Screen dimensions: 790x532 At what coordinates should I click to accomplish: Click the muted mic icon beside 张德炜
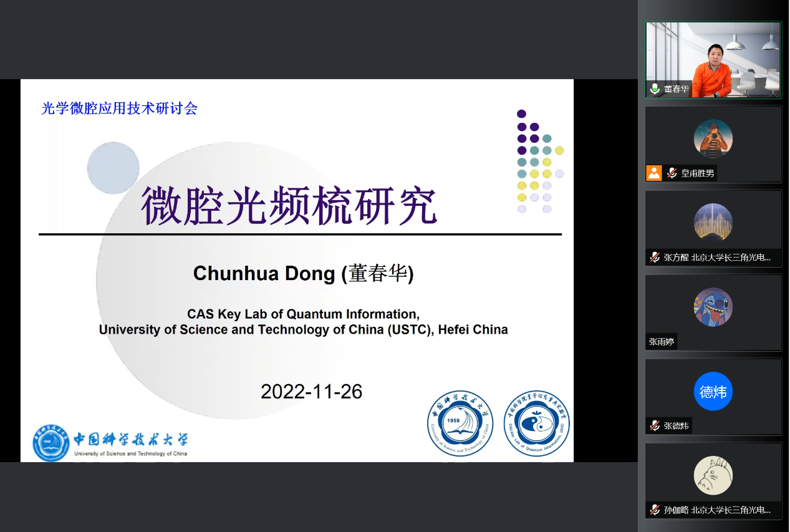[655, 425]
